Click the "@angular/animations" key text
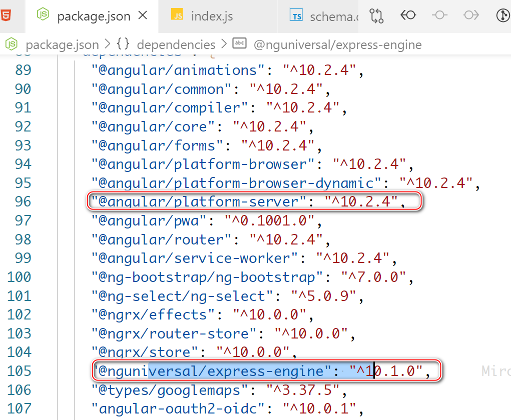Screen dimensions: 511x420 [x=178, y=70]
